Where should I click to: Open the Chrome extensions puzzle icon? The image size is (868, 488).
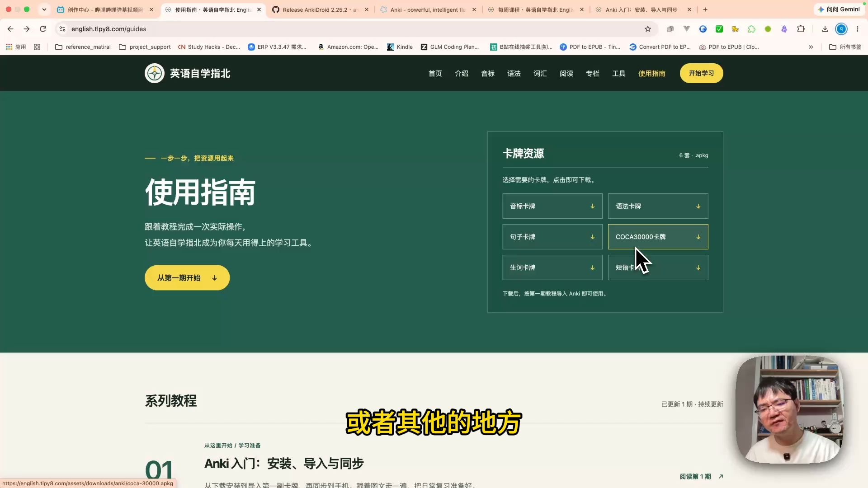(x=801, y=29)
